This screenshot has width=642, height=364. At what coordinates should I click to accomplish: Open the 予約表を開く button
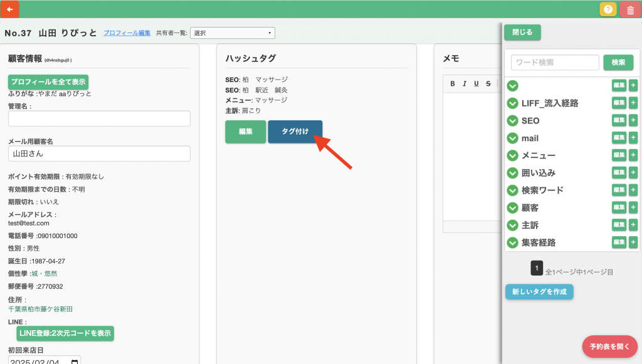609,346
